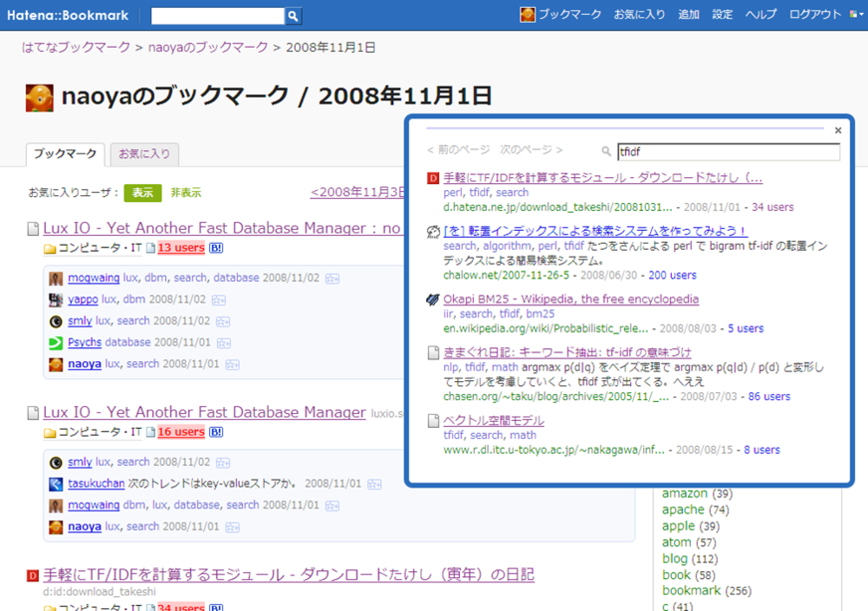Click the star icon on tasukuchan's comment
Screen dimensions: 868x611
click(375, 485)
